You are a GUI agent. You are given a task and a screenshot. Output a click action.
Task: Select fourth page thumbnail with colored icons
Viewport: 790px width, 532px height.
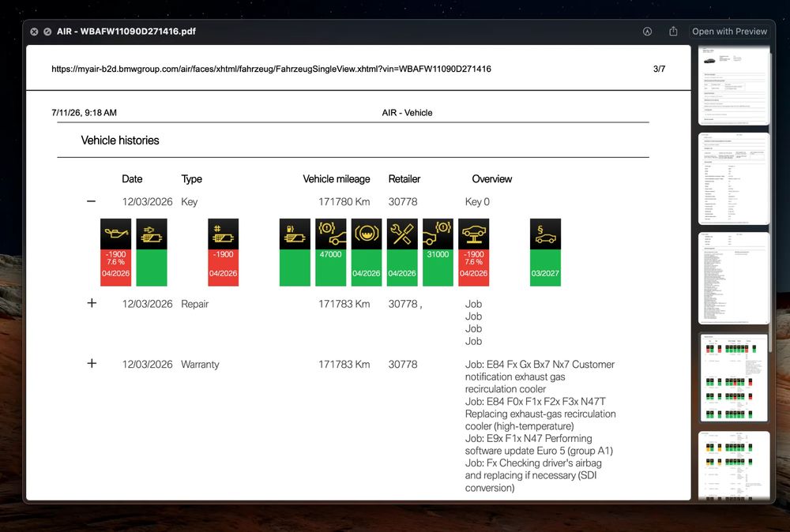coord(734,377)
